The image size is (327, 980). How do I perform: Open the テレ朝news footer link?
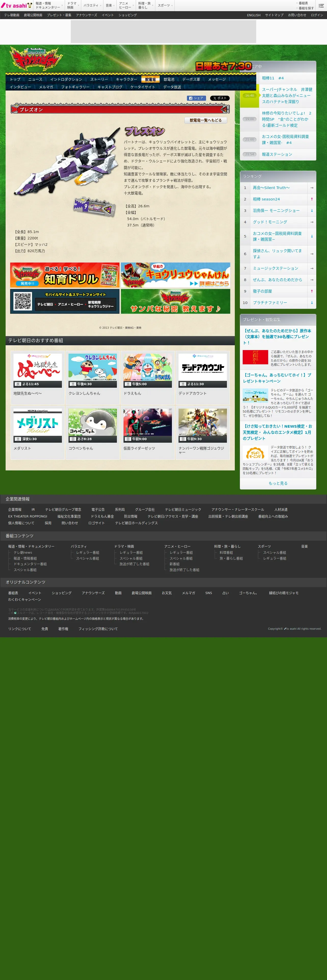23,552
